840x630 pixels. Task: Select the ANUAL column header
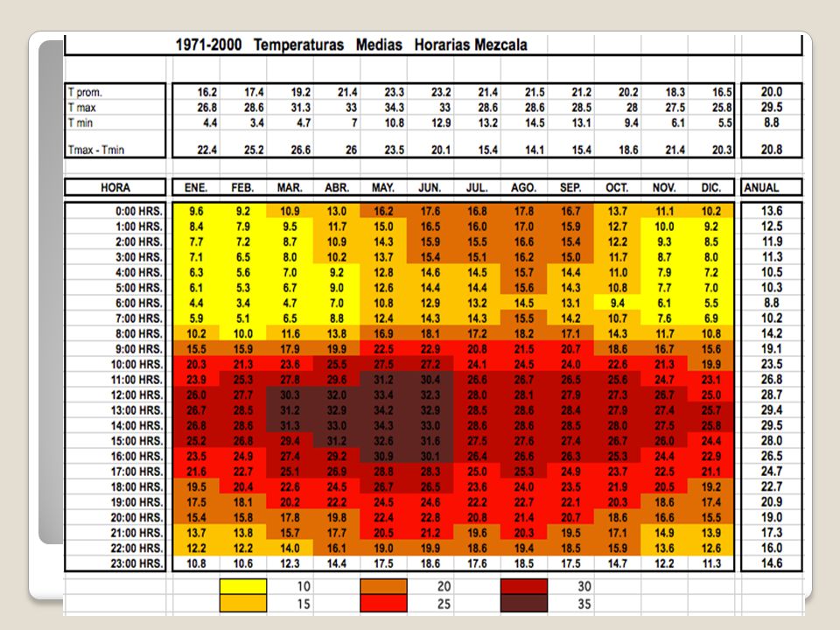[772, 187]
